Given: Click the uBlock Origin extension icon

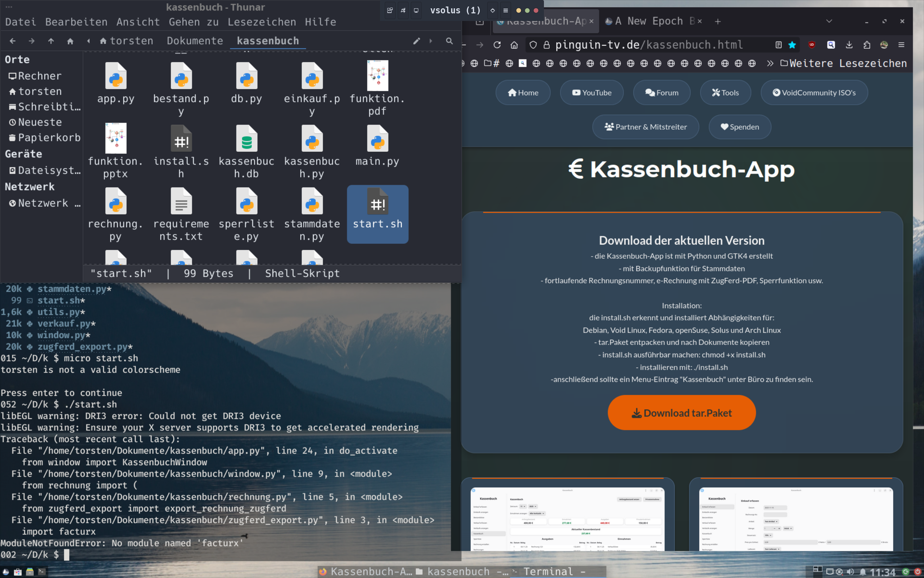Looking at the screenshot, I should pos(812,45).
